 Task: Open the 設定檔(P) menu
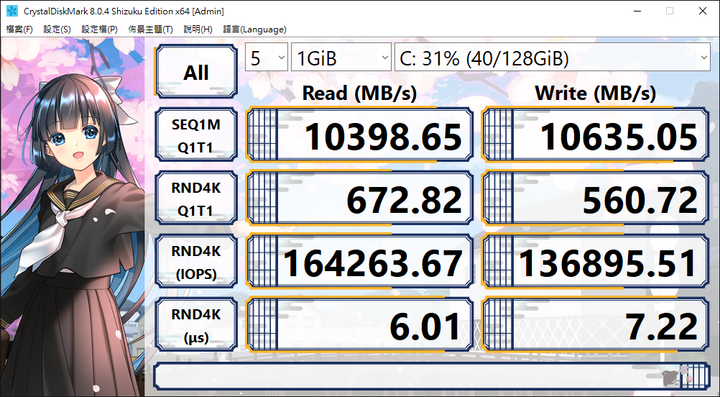pos(100,29)
